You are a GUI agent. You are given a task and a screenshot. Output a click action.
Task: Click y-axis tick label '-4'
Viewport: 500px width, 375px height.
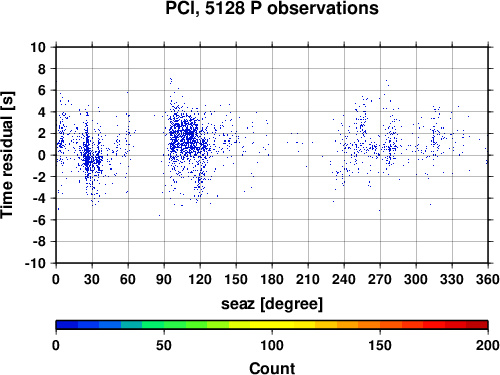pos(39,199)
